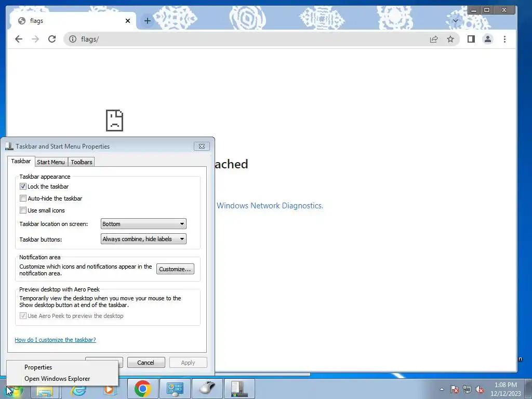This screenshot has width=532, height=399.
Task: Open the Action Center flag icon
Action: 455,389
